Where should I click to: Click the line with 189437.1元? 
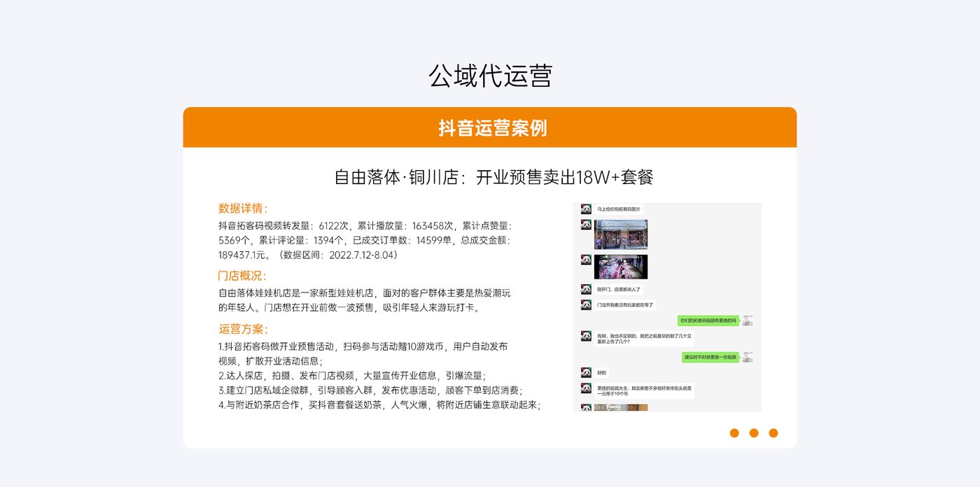pos(309,255)
